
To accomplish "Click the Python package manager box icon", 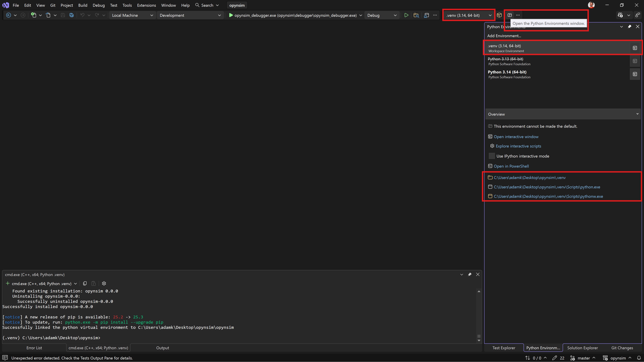I will (499, 15).
